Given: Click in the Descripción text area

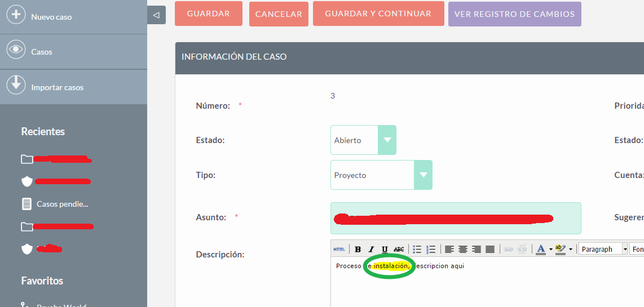Looking at the screenshot, I should [x=487, y=283].
